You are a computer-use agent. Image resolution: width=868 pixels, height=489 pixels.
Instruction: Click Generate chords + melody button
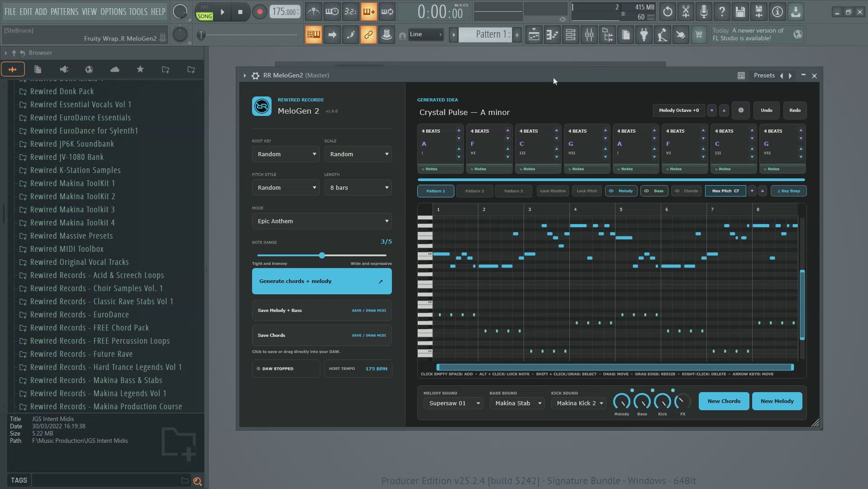[322, 282]
